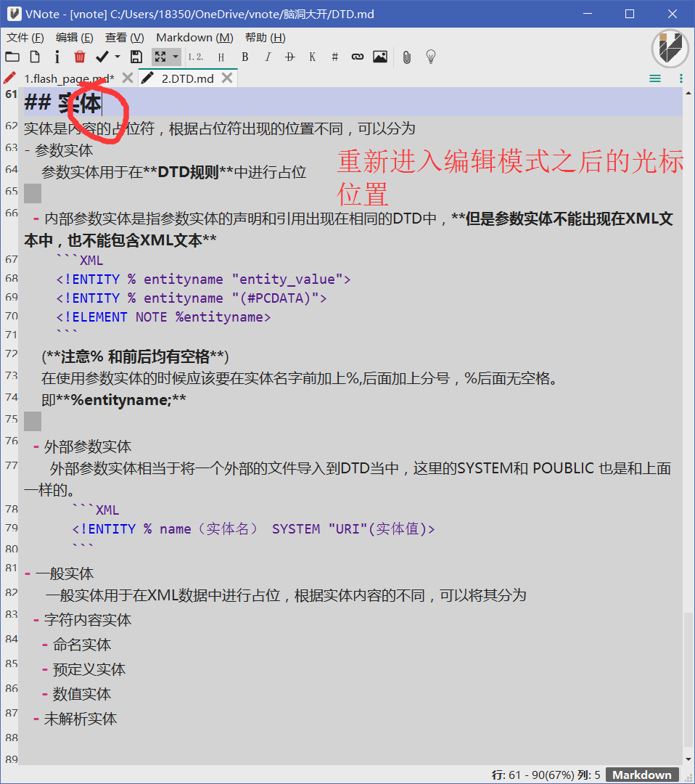Delete note using red trash icon

coord(80,57)
